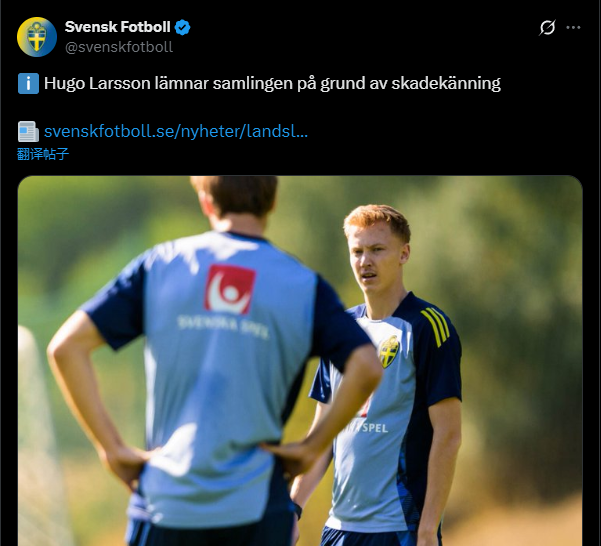
Task: Open the Grok explain-post icon
Action: 547,28
